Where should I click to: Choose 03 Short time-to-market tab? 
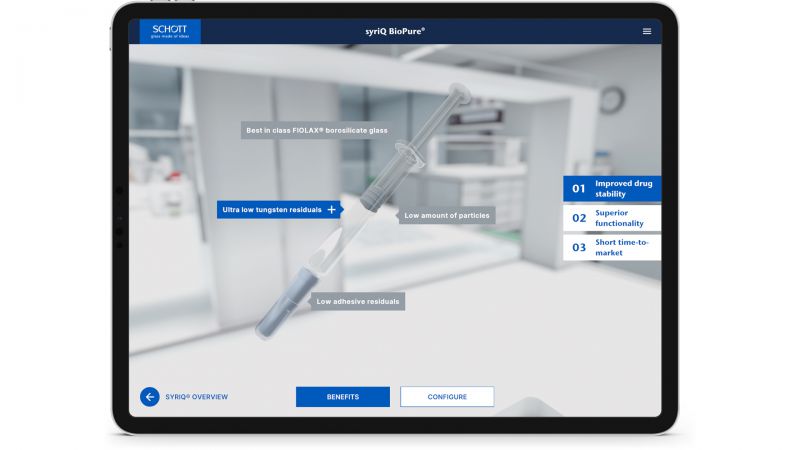pos(611,247)
